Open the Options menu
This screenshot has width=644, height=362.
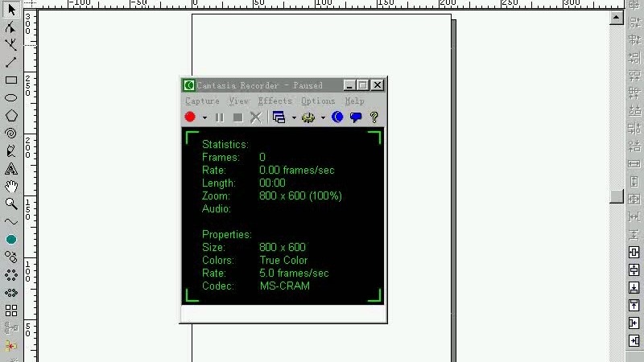pyautogui.click(x=318, y=101)
